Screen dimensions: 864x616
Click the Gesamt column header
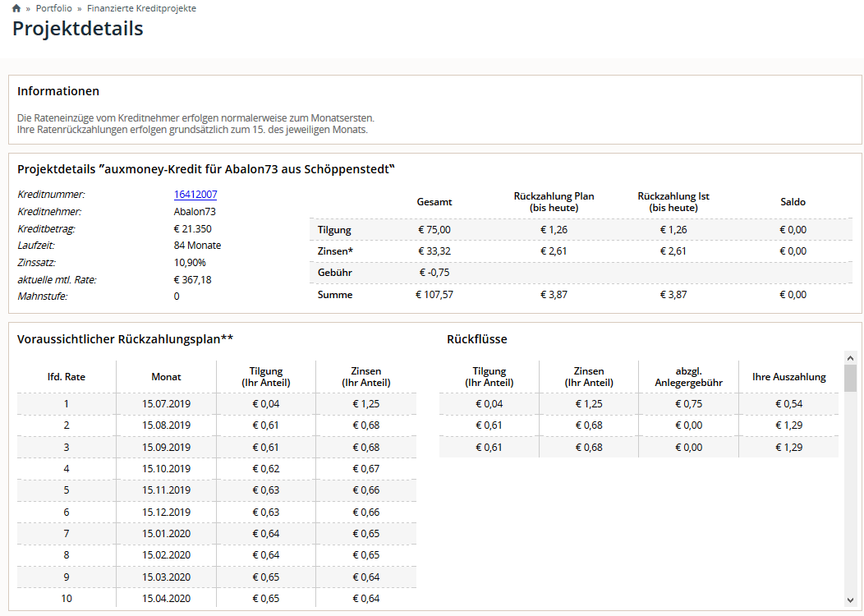434,202
